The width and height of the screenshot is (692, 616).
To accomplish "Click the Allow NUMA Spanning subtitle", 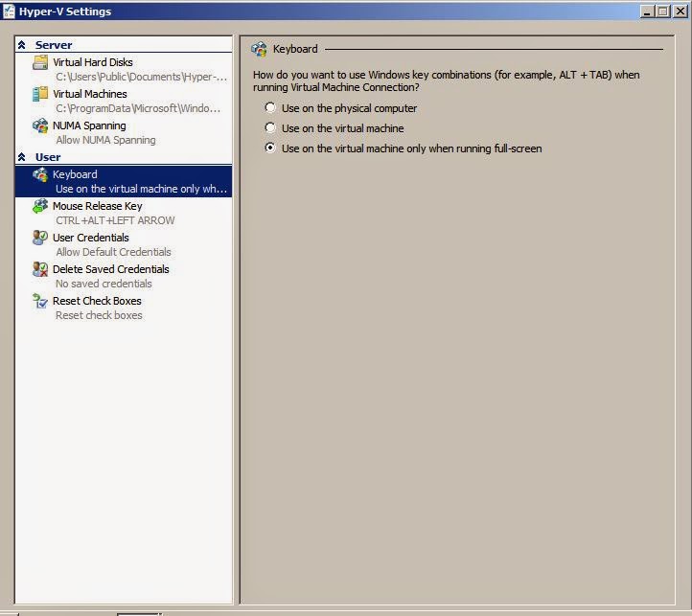I will [106, 140].
